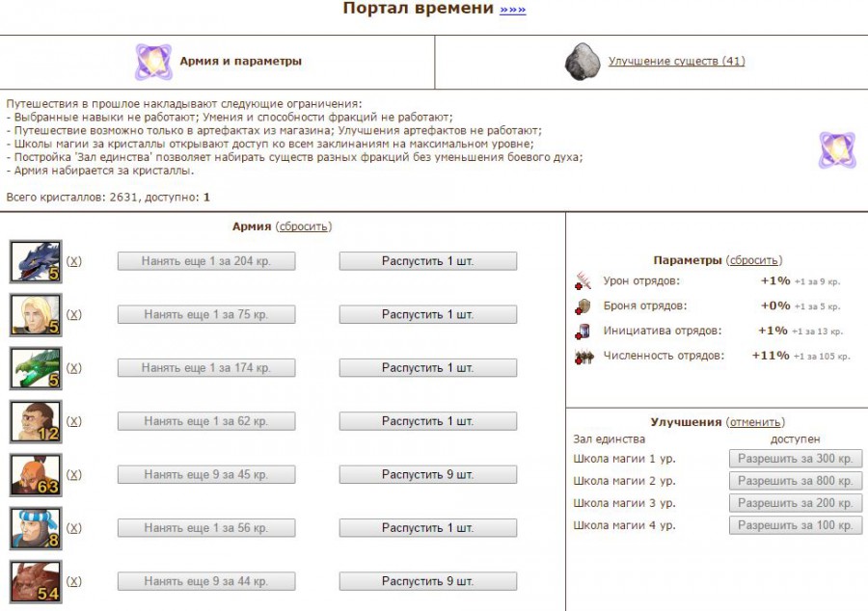Click the Инициатива отрядов icon
The width and height of the screenshot is (868, 611).
(583, 331)
